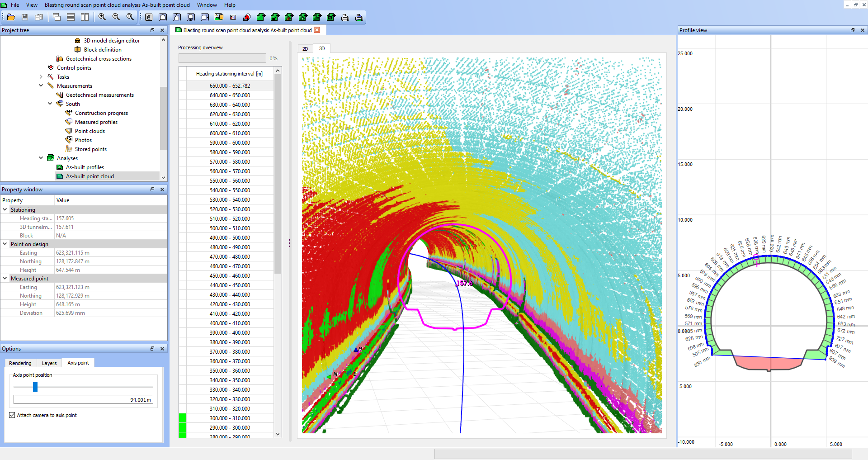Tile windows horizontally via toolbar icon
Screen dimensions: 868x460
(x=71, y=17)
